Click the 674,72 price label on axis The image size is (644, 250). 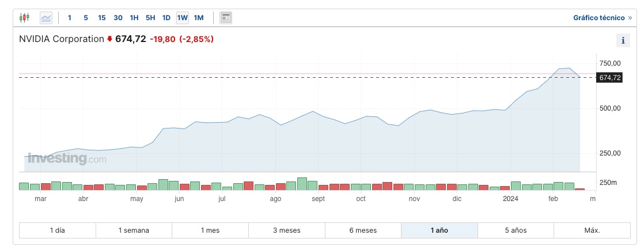[x=610, y=78]
